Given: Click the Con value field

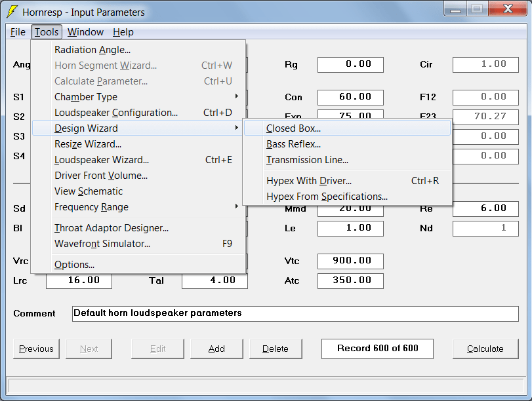Looking at the screenshot, I should pyautogui.click(x=350, y=97).
